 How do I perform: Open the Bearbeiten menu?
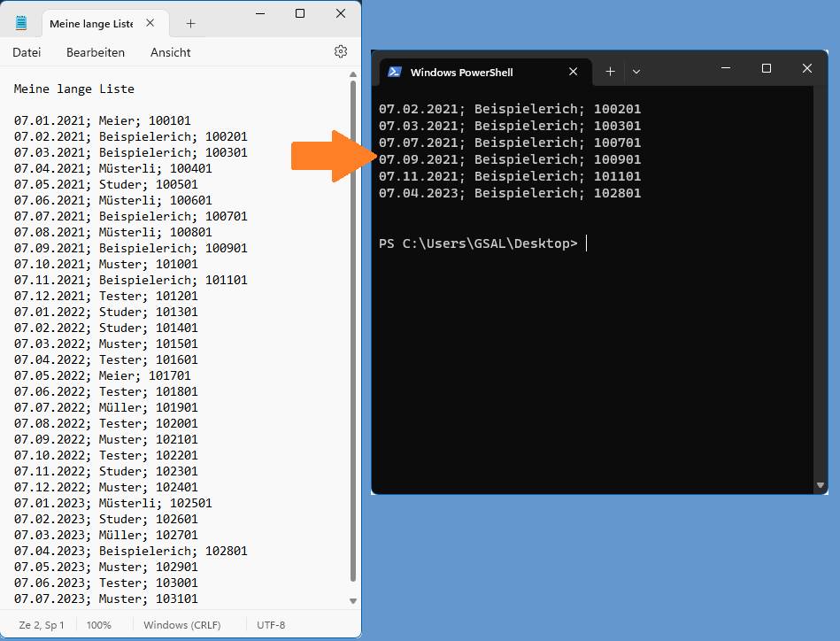click(x=96, y=52)
